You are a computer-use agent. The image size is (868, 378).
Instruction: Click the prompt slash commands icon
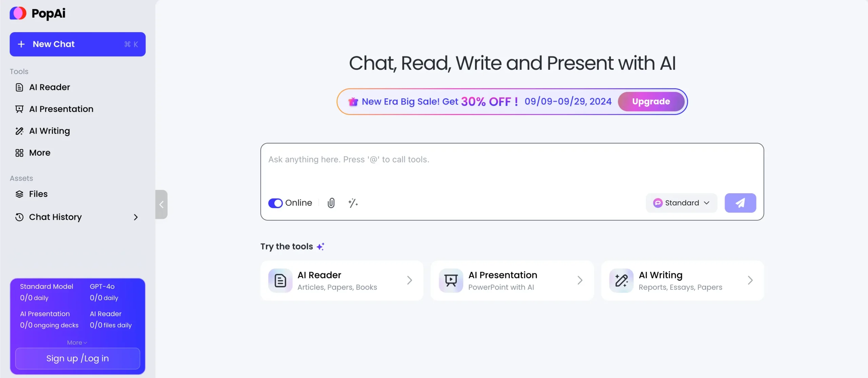click(353, 202)
